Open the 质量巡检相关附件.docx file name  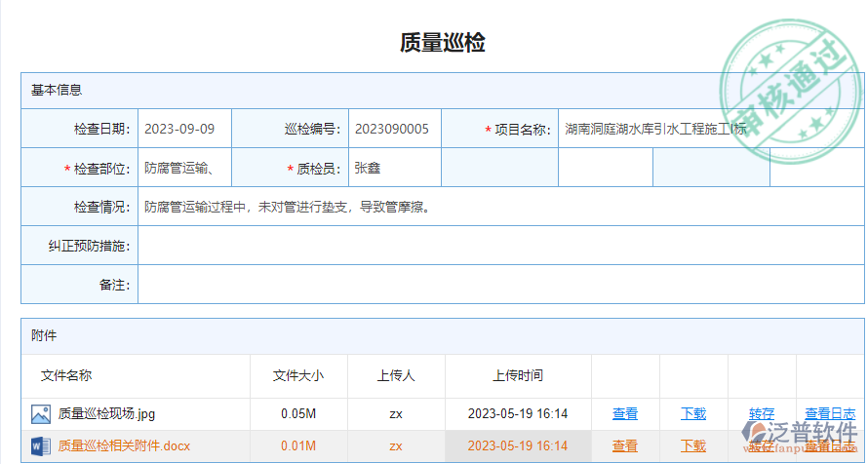pos(124,446)
